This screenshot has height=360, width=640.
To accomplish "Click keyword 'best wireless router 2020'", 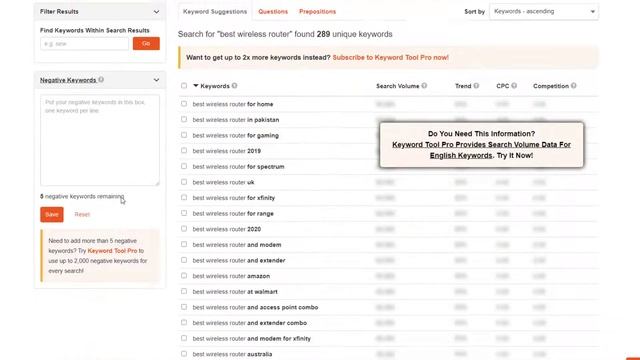I will click(x=227, y=229).
